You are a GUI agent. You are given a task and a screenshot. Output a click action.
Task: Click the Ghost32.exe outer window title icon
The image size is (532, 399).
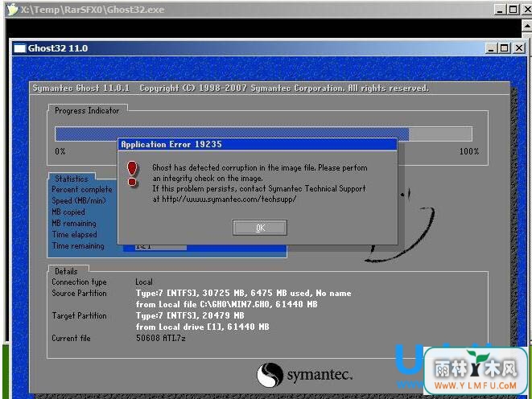pyautogui.click(x=12, y=9)
